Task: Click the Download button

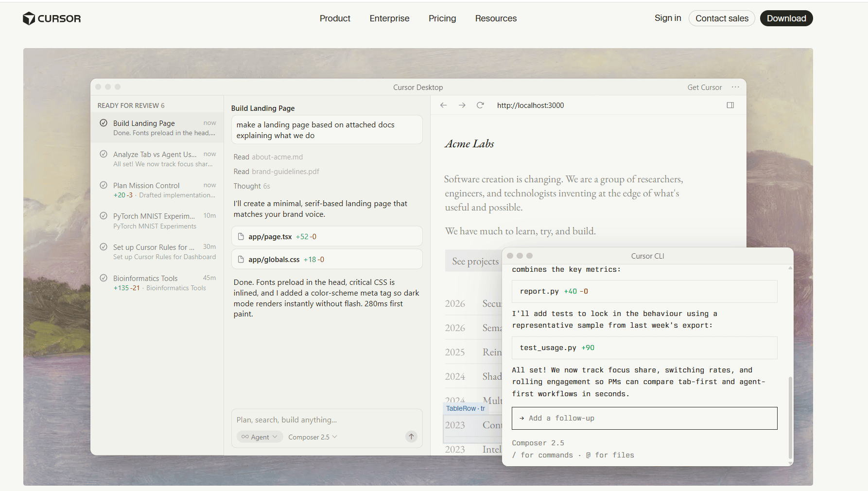Action: pyautogui.click(x=786, y=18)
